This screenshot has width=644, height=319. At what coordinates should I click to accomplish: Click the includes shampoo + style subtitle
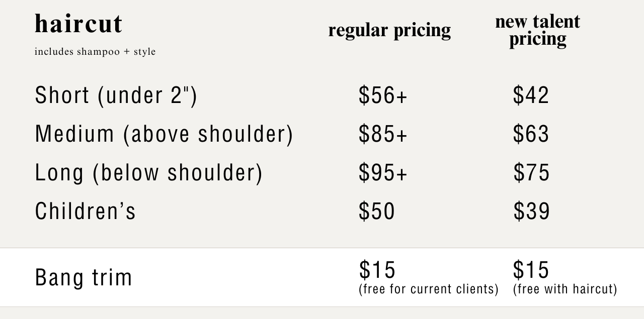pyautogui.click(x=95, y=52)
